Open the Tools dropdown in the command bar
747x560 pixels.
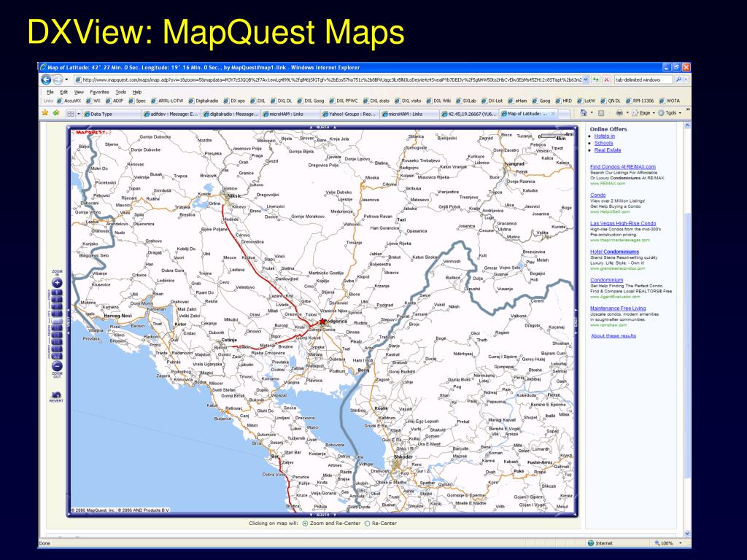(670, 113)
